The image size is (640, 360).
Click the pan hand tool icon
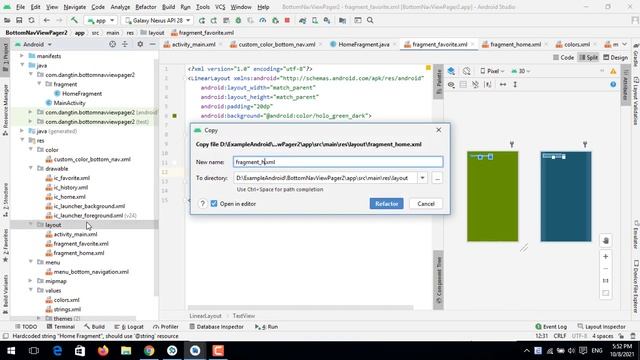(x=606, y=241)
